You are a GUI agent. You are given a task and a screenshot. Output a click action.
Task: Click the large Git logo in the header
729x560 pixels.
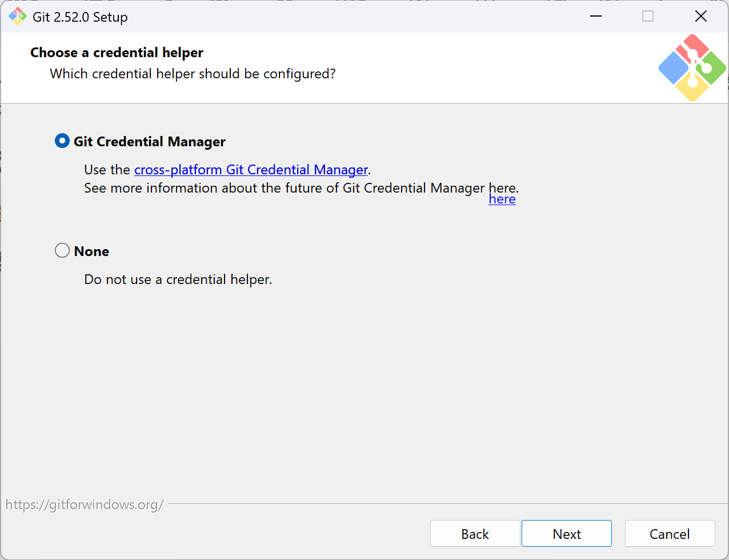[692, 68]
